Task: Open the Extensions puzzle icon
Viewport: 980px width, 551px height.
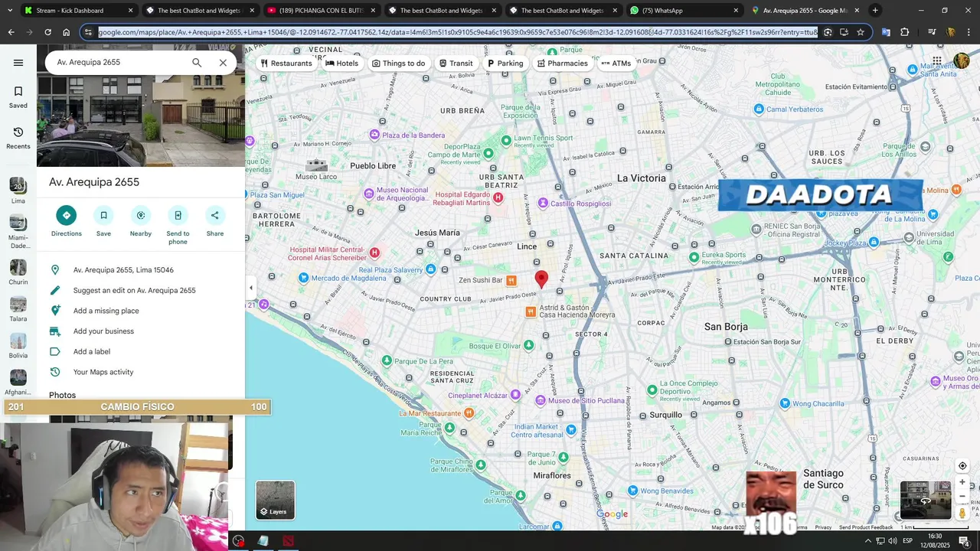Action: [x=904, y=32]
